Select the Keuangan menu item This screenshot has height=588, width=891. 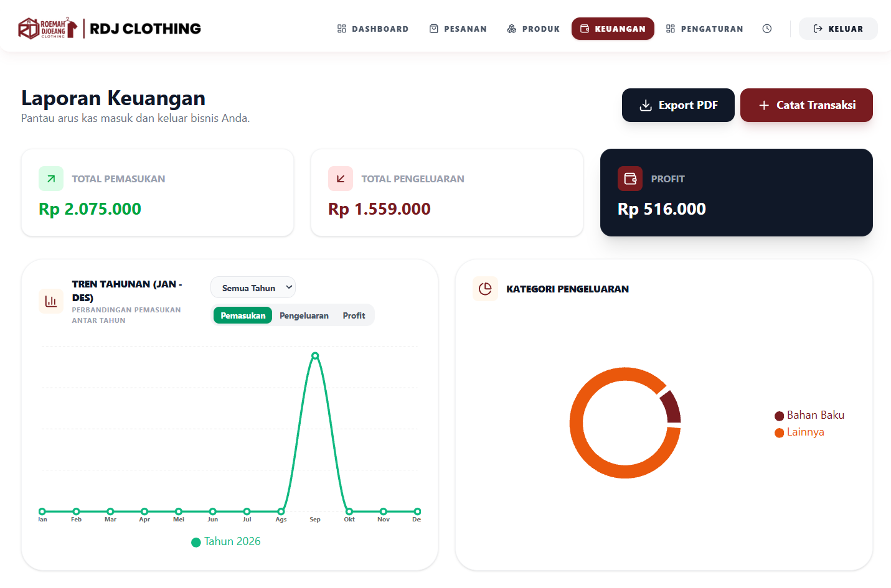pyautogui.click(x=613, y=29)
